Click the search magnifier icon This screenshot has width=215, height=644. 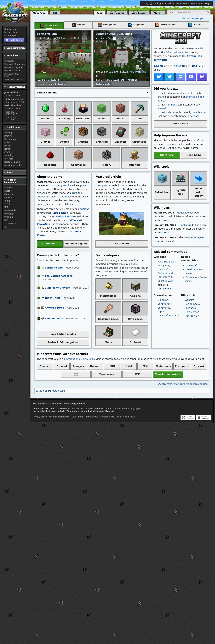coord(208,12)
